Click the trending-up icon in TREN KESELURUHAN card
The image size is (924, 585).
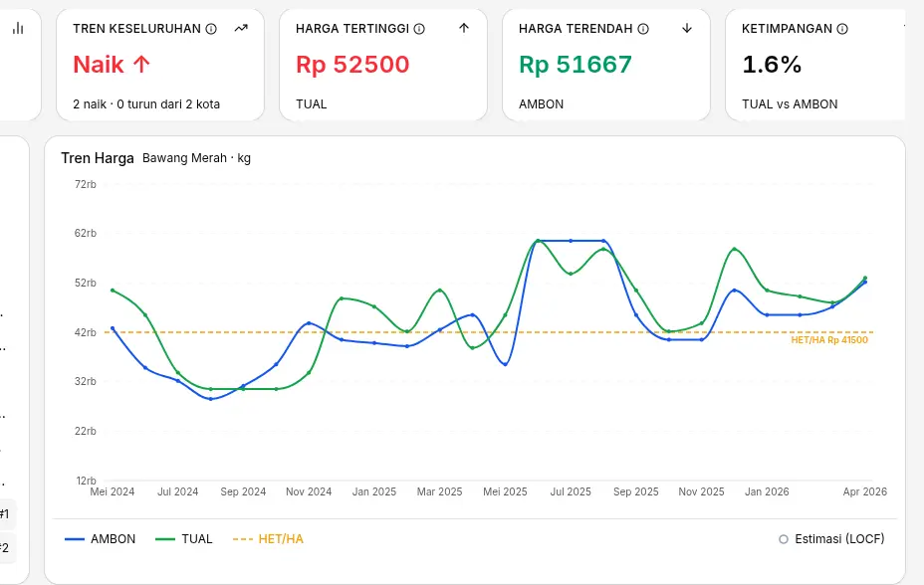(x=241, y=28)
